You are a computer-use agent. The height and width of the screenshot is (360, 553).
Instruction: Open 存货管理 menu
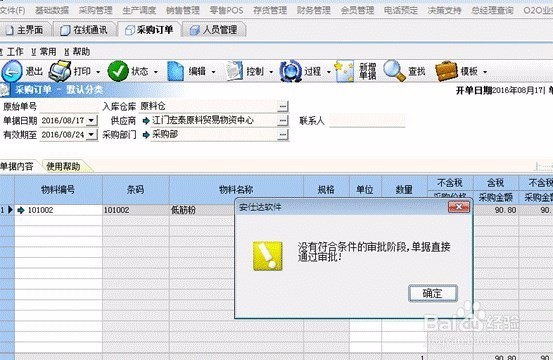[270, 10]
